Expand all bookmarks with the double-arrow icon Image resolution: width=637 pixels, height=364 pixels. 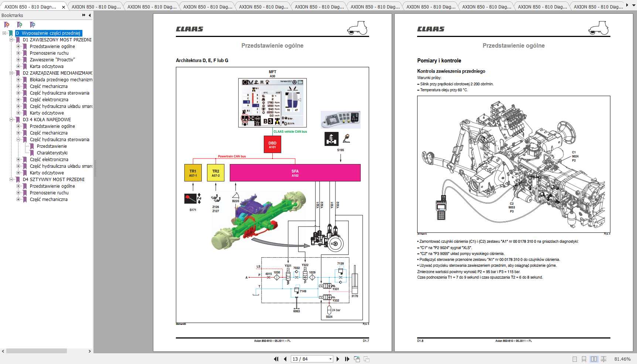point(84,15)
